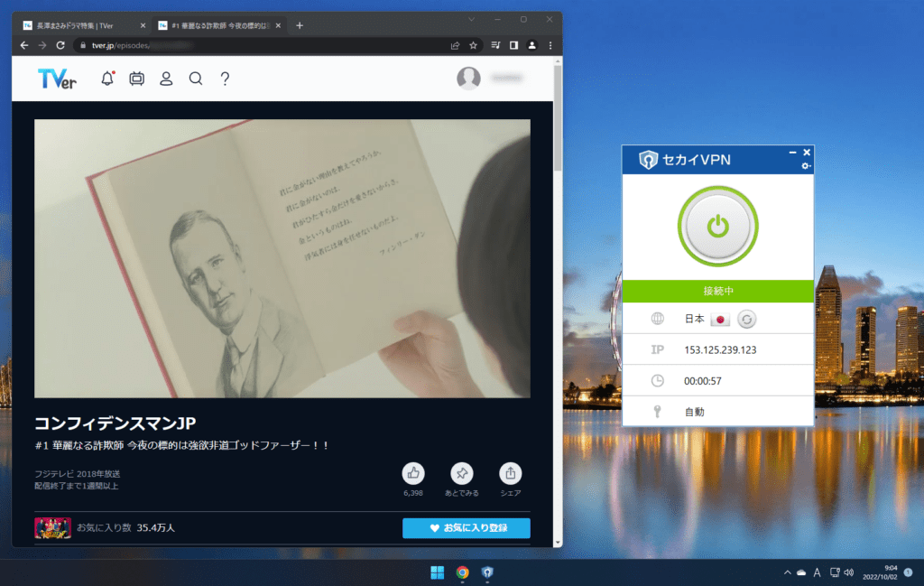Screen dimensions: 924x586
Task: Click セカイVPN icon in the taskbar
Action: point(487,572)
